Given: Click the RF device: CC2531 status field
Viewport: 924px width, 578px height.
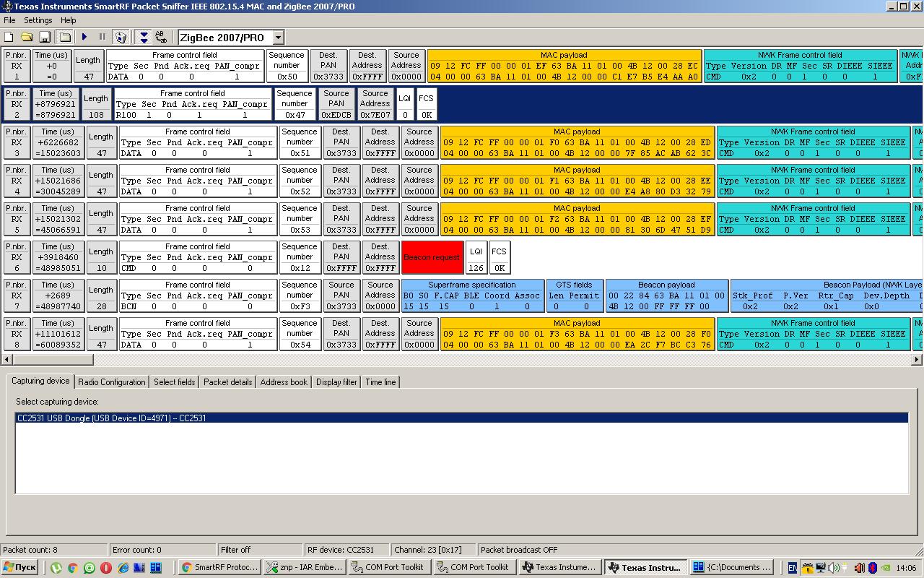Looking at the screenshot, I should [346, 550].
